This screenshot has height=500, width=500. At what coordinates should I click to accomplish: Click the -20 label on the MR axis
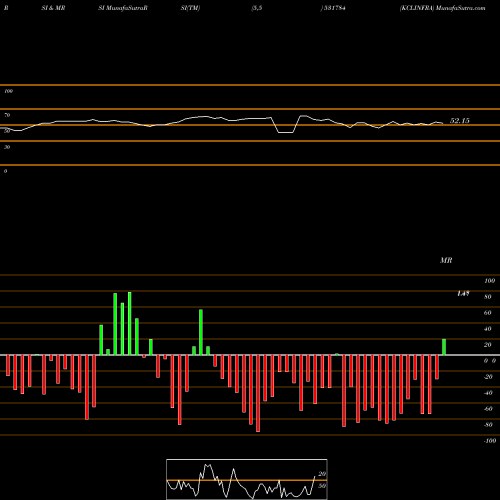[488, 377]
